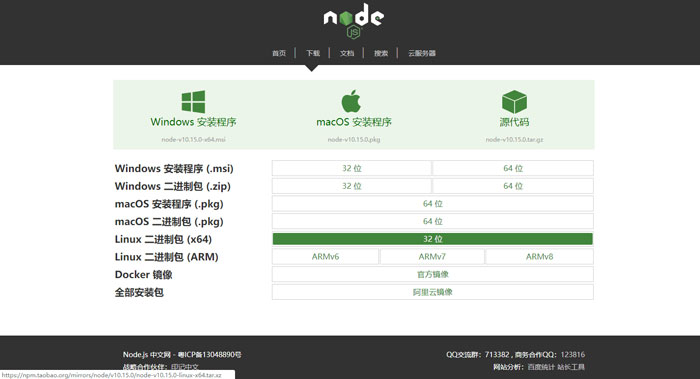Open Docker 官方镜像 link
700x379 pixels.
click(x=433, y=275)
